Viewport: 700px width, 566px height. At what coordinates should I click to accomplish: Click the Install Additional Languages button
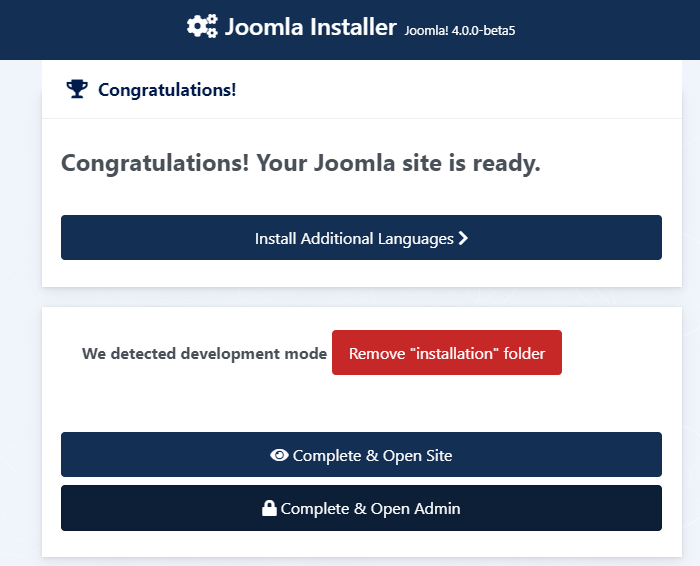pyautogui.click(x=361, y=237)
